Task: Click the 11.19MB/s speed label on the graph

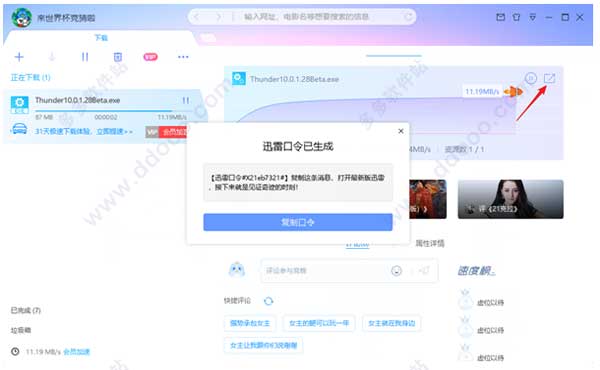Action: [x=482, y=92]
